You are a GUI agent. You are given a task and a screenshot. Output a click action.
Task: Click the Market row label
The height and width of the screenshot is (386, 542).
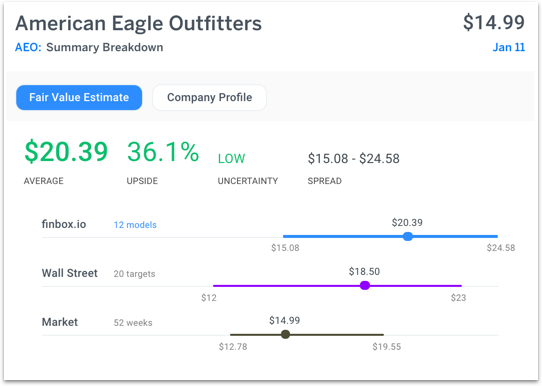[60, 322]
